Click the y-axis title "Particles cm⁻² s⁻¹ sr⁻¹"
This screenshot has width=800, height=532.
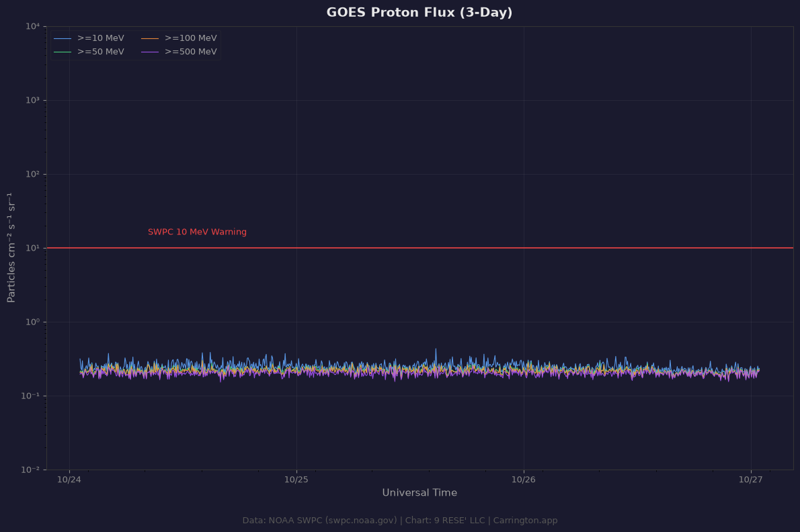click(11, 248)
